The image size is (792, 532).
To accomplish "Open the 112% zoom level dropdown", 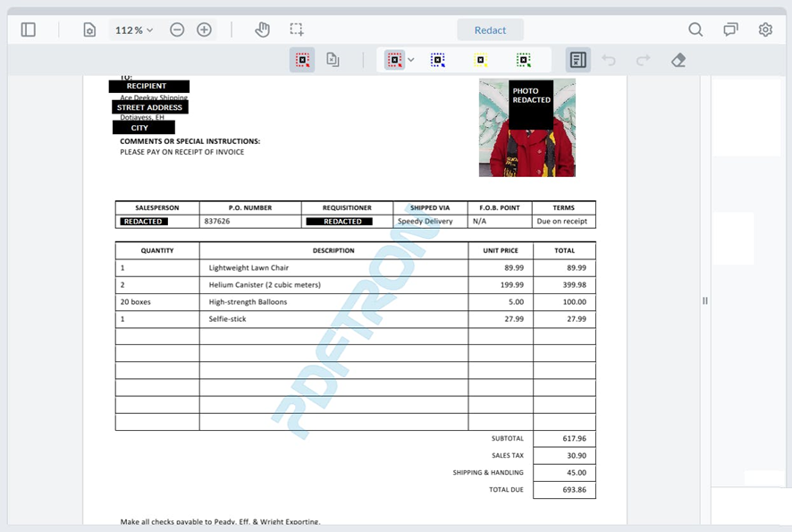I will 134,30.
